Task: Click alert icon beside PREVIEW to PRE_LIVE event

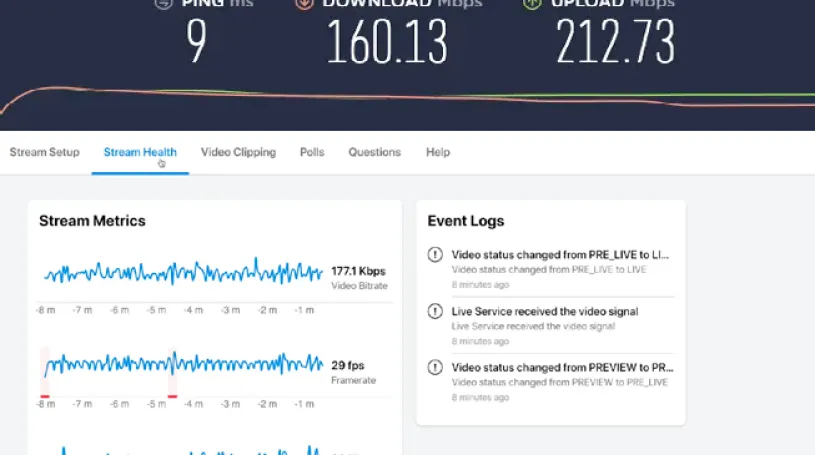Action: pos(435,367)
